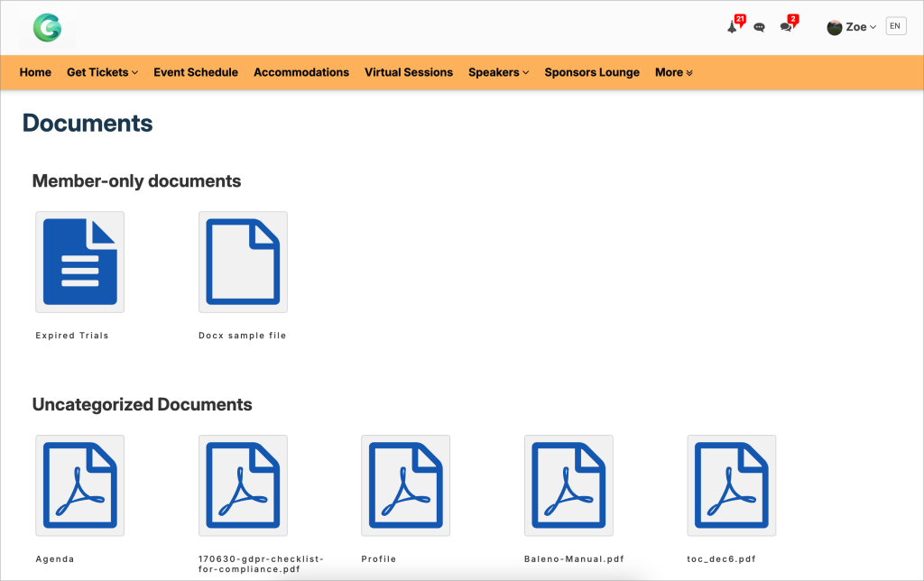Open the Profile PDF icon
924x581 pixels.
[405, 485]
